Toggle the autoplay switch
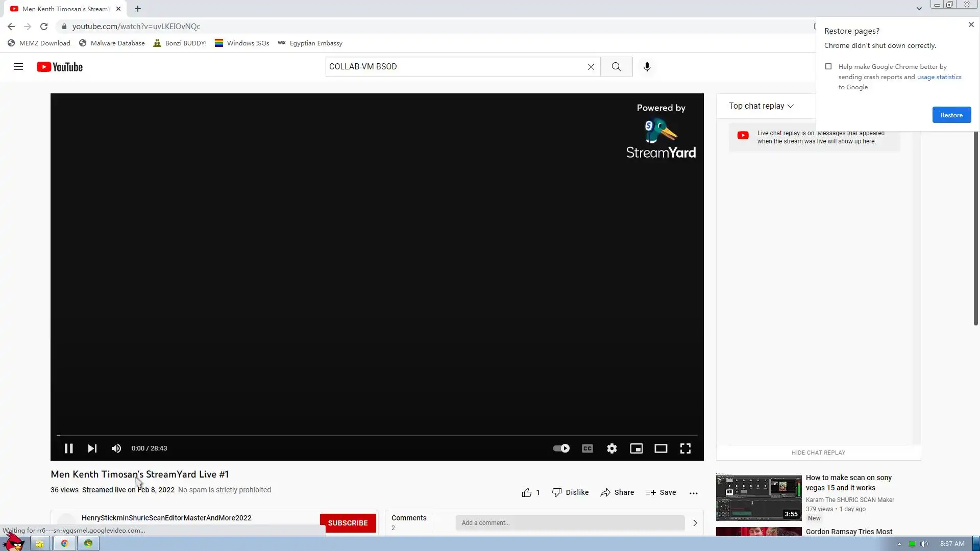This screenshot has width=980, height=551. point(561,448)
